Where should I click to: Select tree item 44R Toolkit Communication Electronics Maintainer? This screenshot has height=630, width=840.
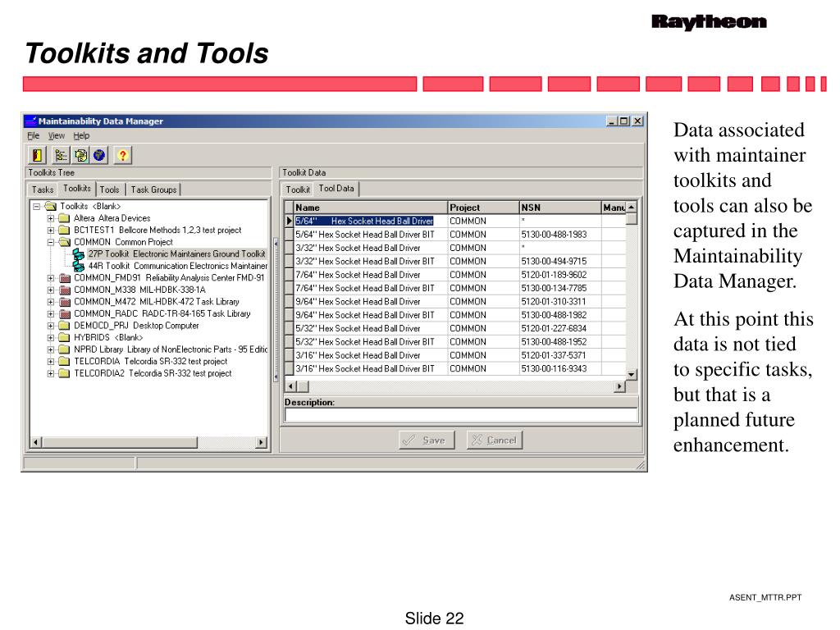click(x=178, y=266)
